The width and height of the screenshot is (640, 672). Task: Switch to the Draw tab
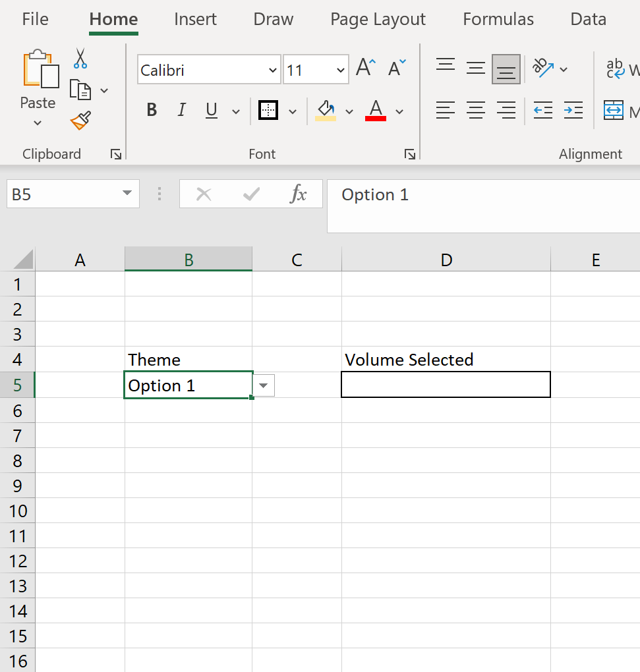pyautogui.click(x=274, y=19)
